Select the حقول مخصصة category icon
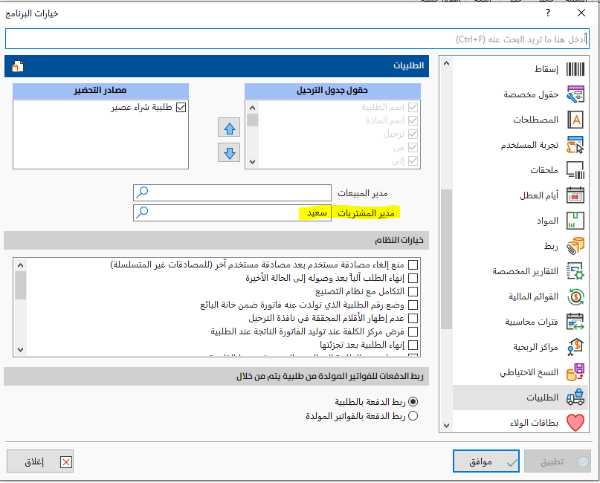Viewport: 600px width, 483px height. pos(575,95)
